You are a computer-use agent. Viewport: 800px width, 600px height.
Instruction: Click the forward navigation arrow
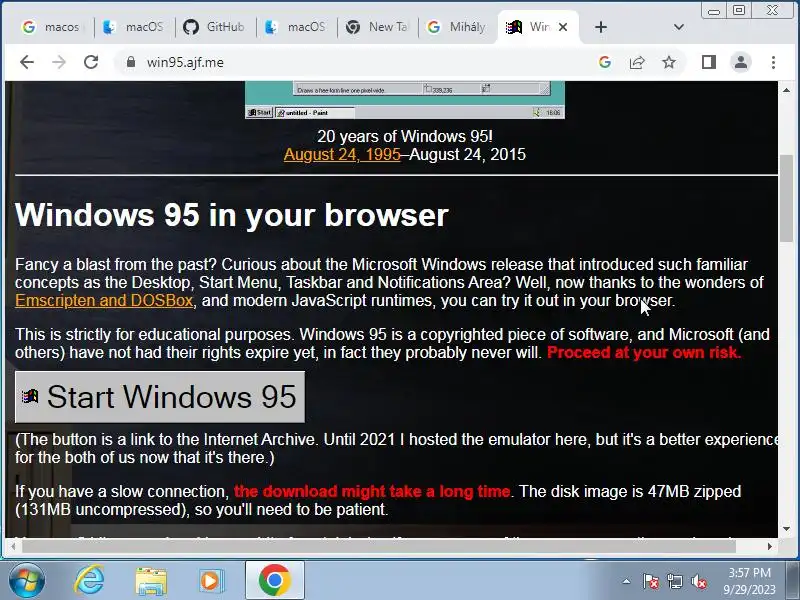point(59,62)
